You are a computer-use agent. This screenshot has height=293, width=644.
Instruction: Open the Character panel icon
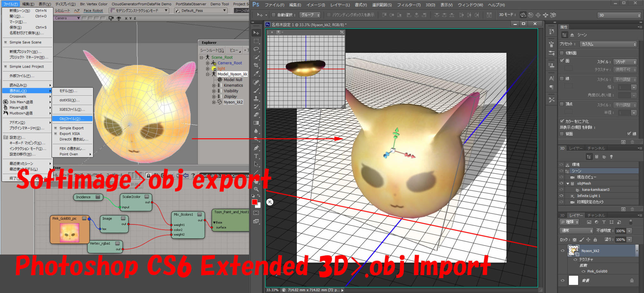pos(551,79)
